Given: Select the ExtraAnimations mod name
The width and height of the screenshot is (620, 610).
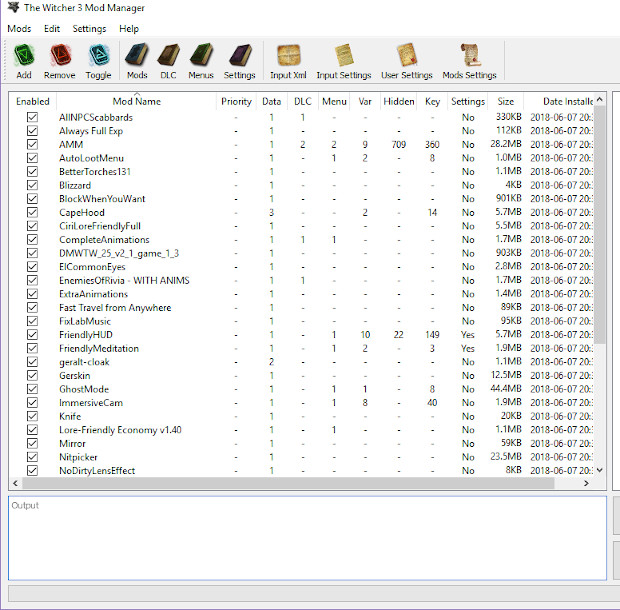Looking at the screenshot, I should [x=93, y=294].
